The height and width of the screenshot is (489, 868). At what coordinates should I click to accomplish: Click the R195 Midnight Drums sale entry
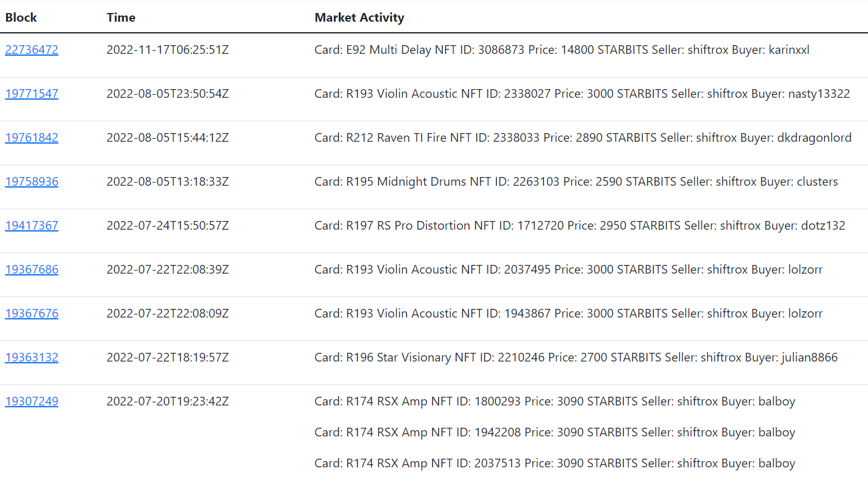click(576, 181)
